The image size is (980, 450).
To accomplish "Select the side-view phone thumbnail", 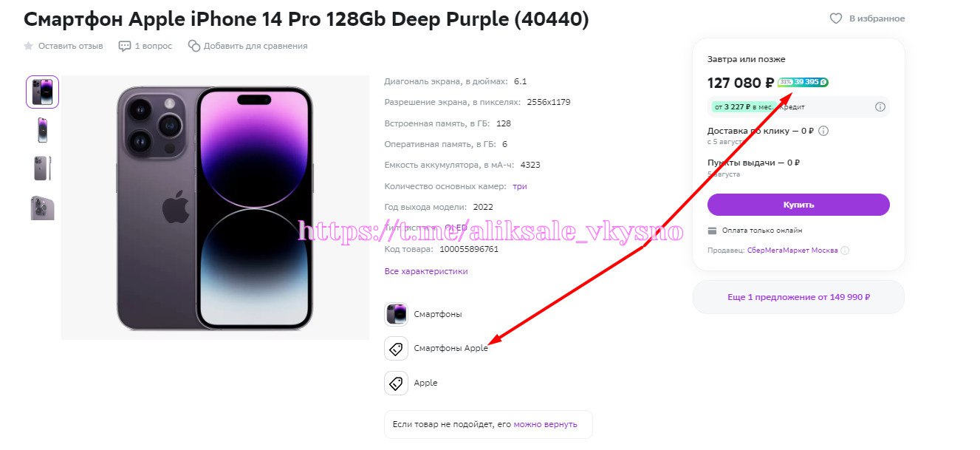I will click(42, 168).
